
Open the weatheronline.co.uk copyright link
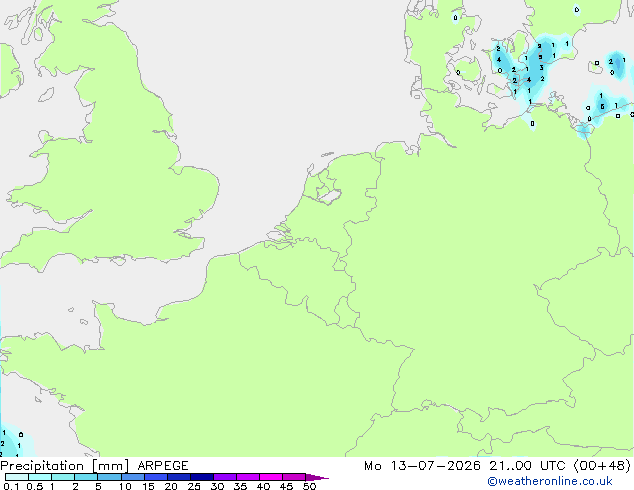tap(550, 481)
